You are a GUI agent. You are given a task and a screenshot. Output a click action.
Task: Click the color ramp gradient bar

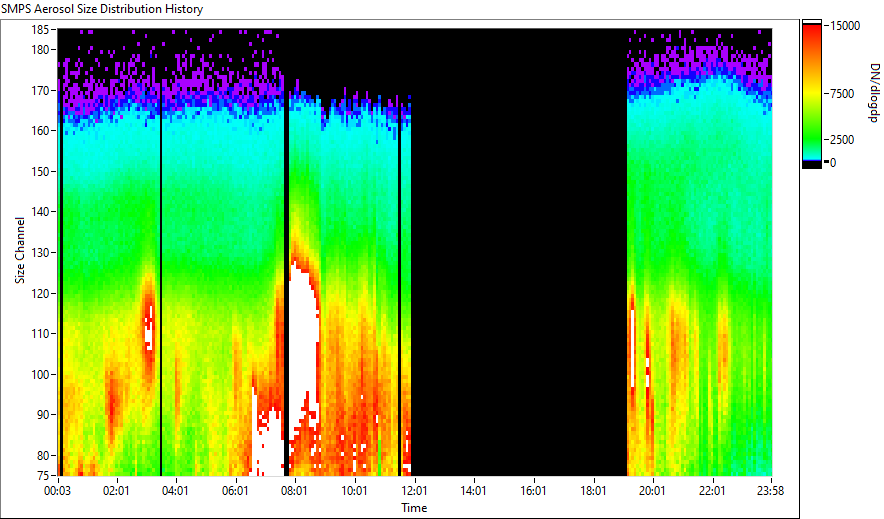coord(812,94)
